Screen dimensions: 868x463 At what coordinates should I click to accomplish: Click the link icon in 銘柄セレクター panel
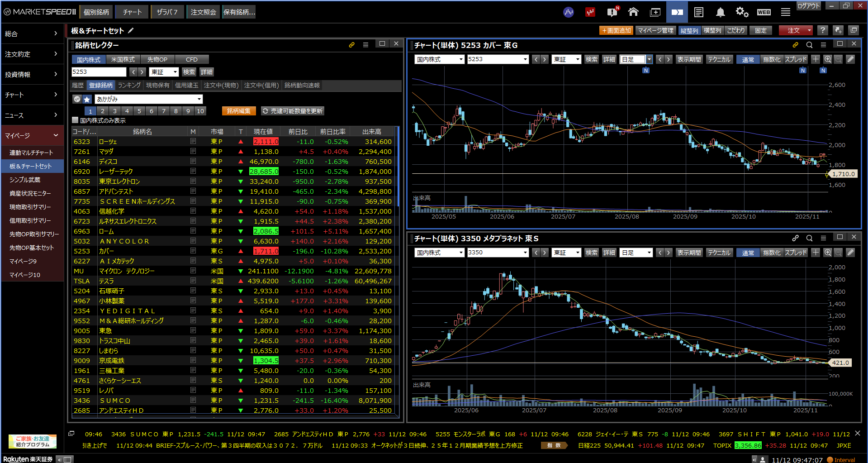[x=351, y=45]
